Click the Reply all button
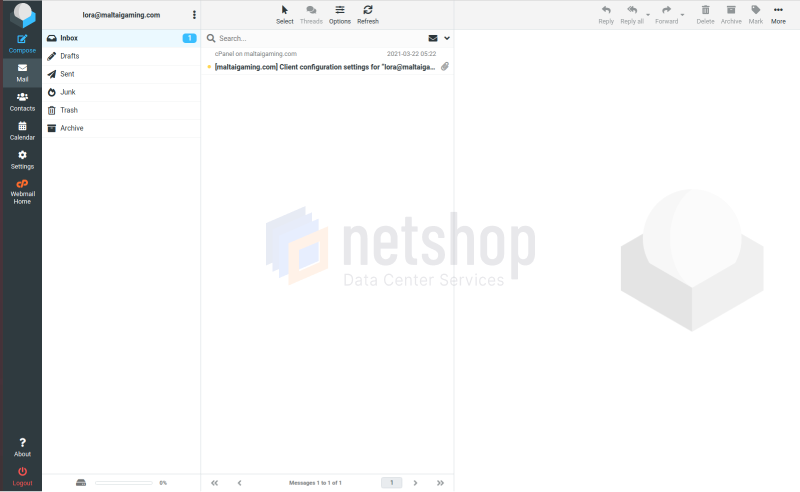The width and height of the screenshot is (800, 492). coord(632,15)
